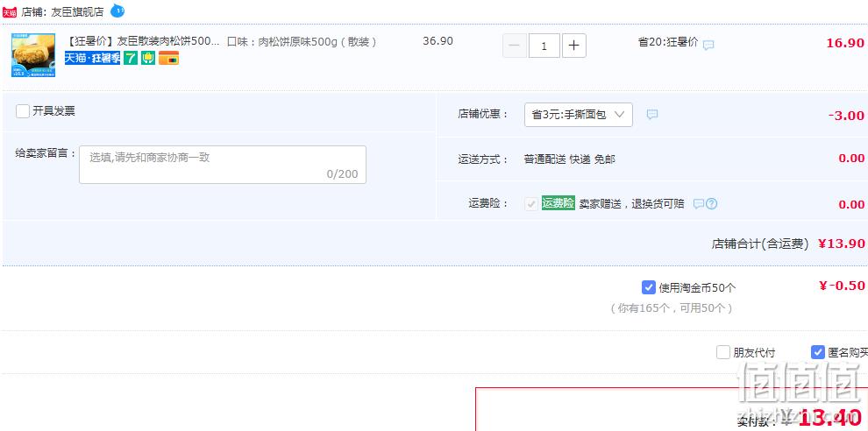
Task: Click the message-to-seller text box
Action: point(223,165)
